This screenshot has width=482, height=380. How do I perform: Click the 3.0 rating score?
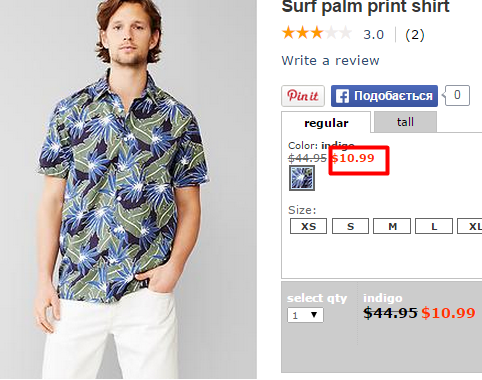click(x=373, y=35)
